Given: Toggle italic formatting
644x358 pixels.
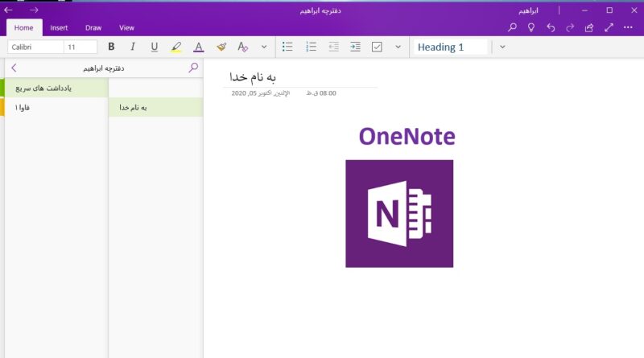Looking at the screenshot, I should (133, 47).
